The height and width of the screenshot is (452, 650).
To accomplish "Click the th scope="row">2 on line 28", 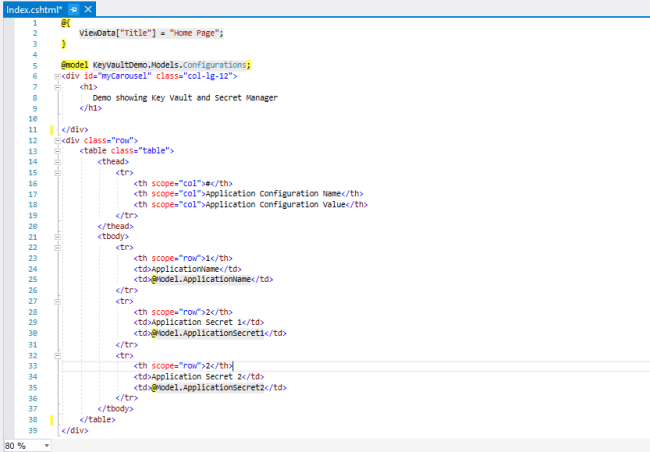I will pos(183,312).
